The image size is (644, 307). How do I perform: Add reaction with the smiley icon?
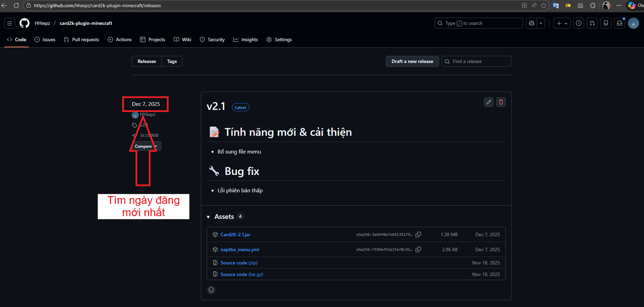(x=211, y=290)
